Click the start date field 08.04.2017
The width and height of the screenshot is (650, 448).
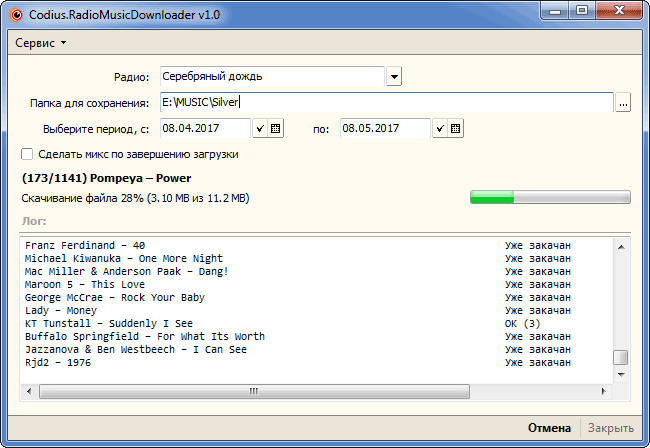(x=204, y=129)
